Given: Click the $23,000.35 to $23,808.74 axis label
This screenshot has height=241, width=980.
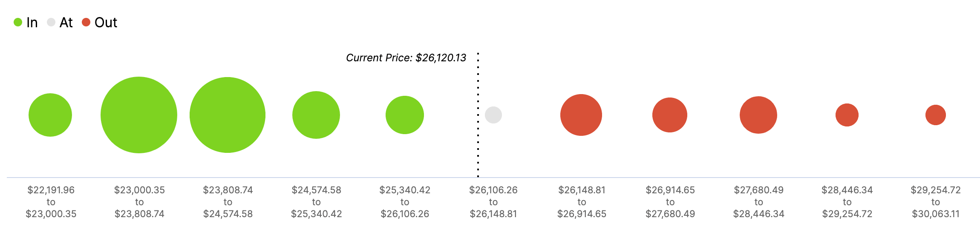Looking at the screenshot, I should (139, 202).
